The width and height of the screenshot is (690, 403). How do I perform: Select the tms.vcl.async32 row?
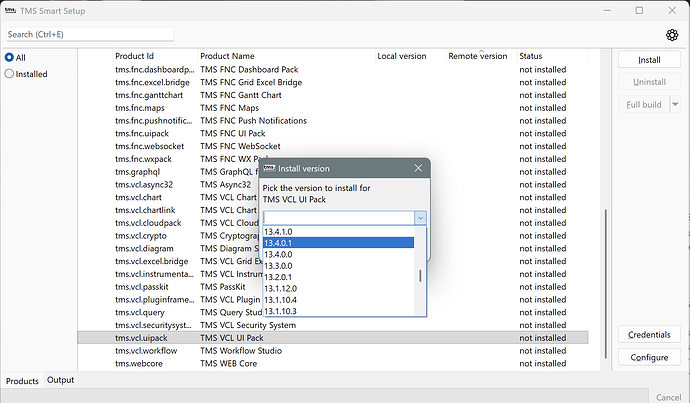tap(333, 184)
